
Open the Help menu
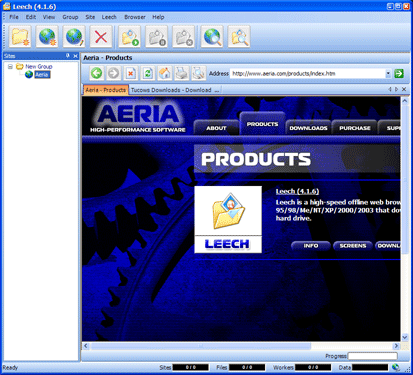pyautogui.click(x=158, y=17)
